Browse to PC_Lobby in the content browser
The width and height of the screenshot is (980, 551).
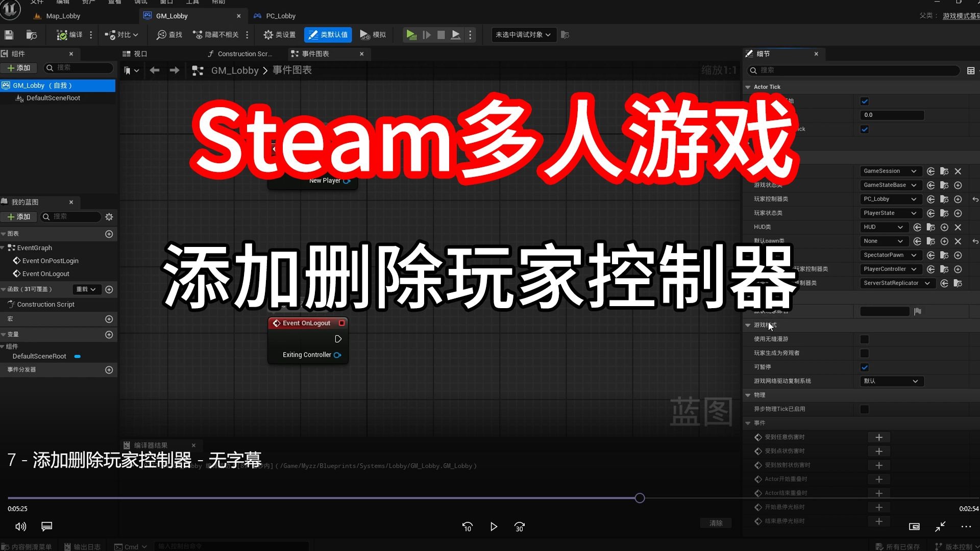pyautogui.click(x=944, y=199)
